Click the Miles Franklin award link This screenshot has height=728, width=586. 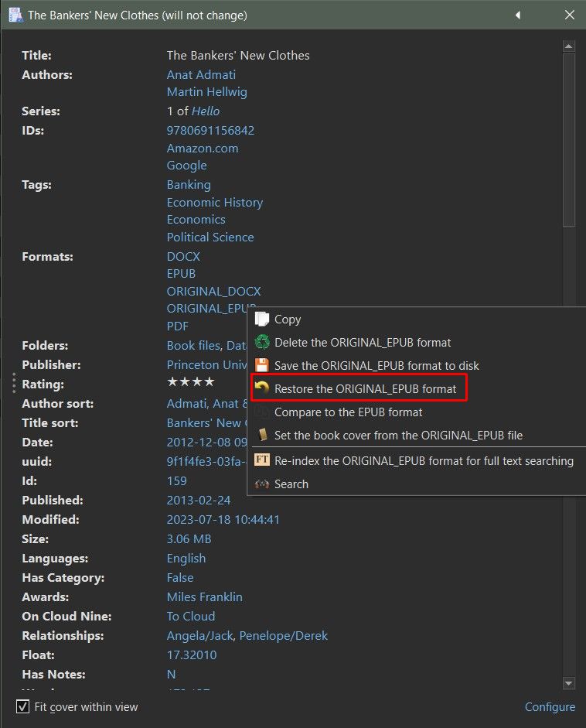[205, 597]
